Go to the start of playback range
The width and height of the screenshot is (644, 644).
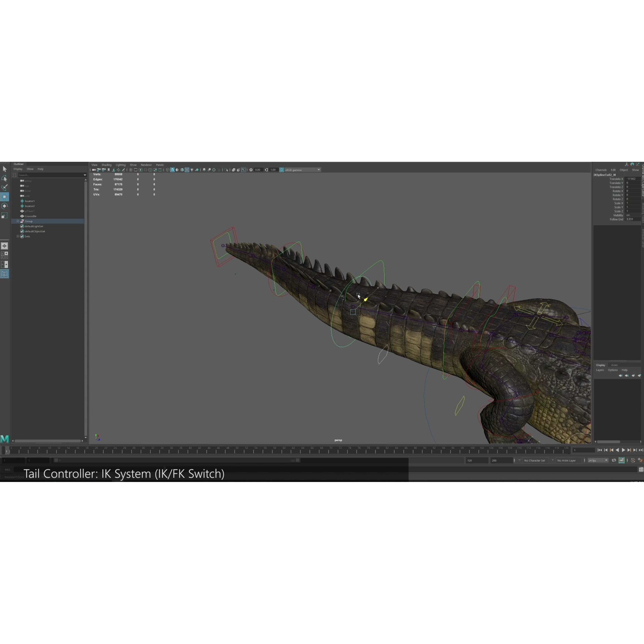[x=600, y=450]
